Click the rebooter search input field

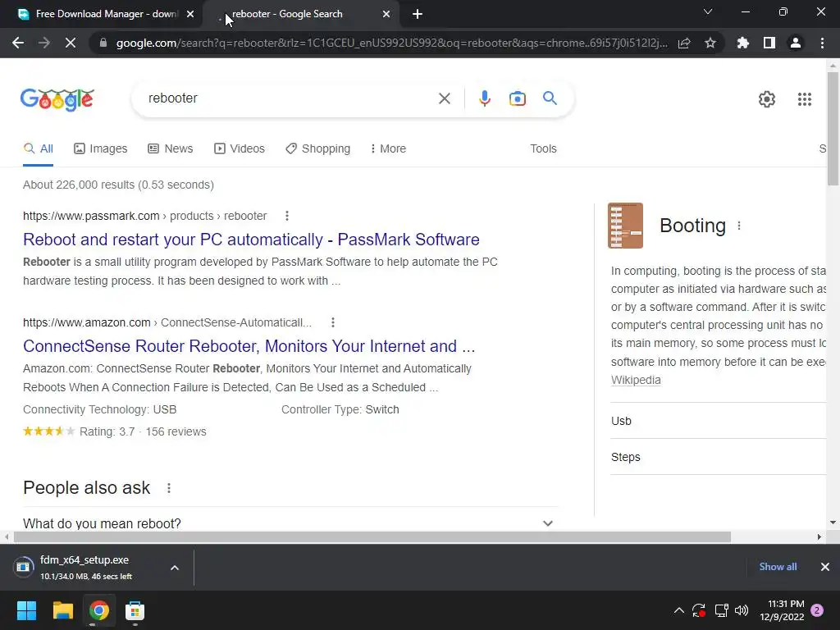[x=290, y=98]
